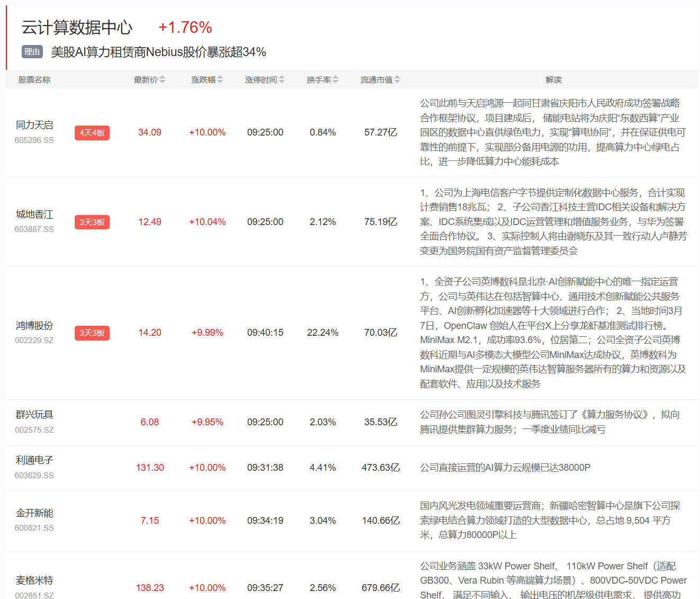Screen dimensions: 700x599
Task: Click the 最新价 header label
Action: (146, 79)
